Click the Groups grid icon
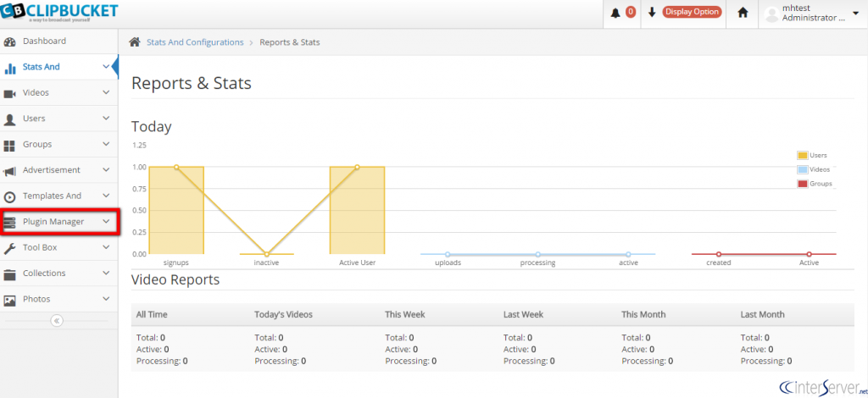 (x=9, y=146)
